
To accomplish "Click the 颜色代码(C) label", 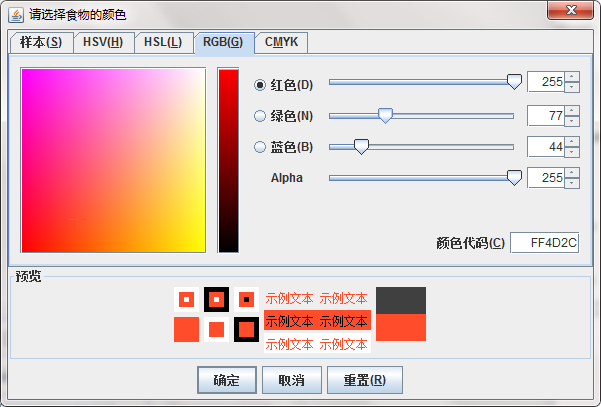I will coord(470,243).
